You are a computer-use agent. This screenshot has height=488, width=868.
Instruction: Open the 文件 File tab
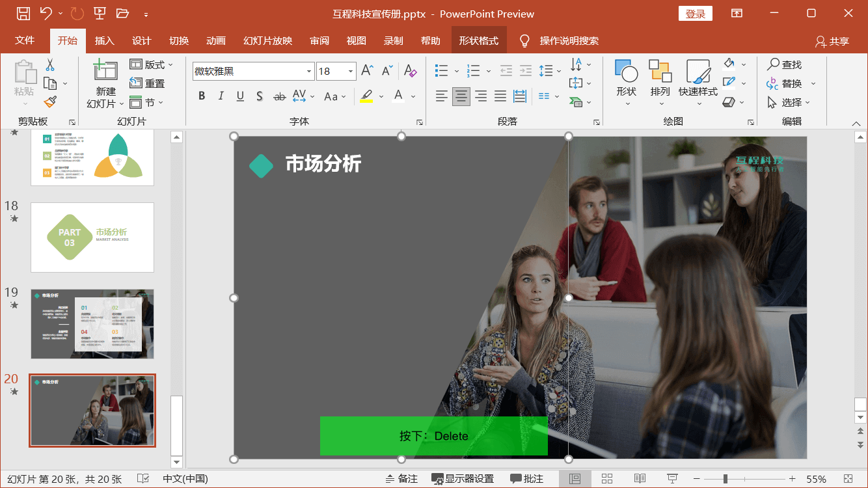(25, 40)
